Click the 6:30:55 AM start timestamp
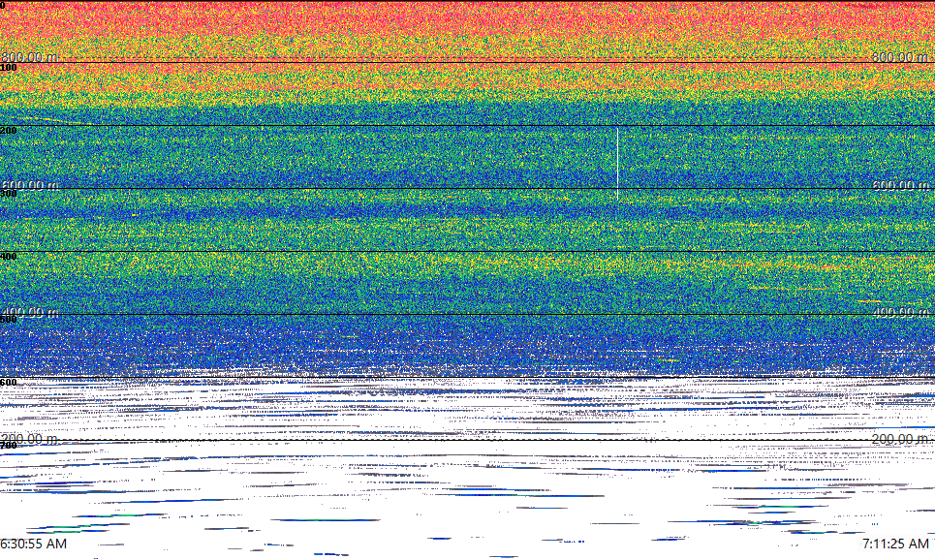The width and height of the screenshot is (935, 560). [33, 544]
